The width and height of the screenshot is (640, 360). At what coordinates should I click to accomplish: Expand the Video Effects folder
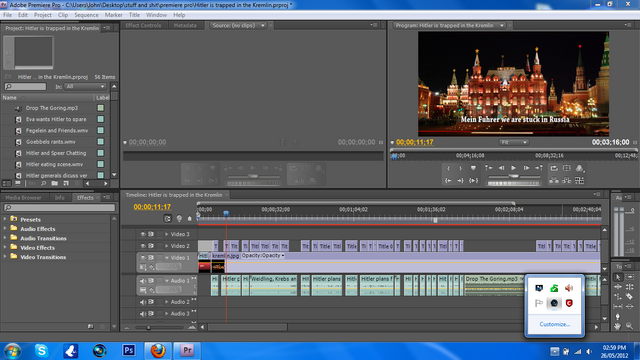coord(5,247)
